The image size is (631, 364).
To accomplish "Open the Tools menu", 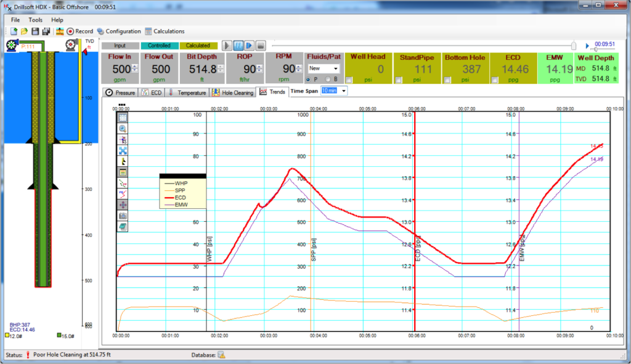I will [35, 19].
